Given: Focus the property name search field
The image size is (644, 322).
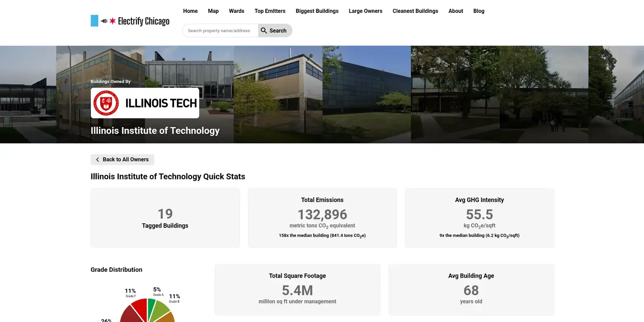Looking at the screenshot, I should pos(220,31).
